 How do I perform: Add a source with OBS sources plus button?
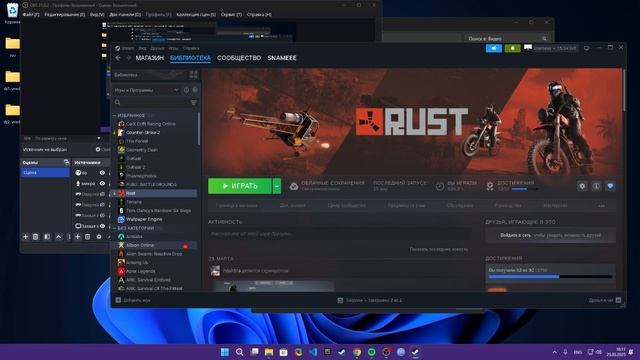coord(78,237)
